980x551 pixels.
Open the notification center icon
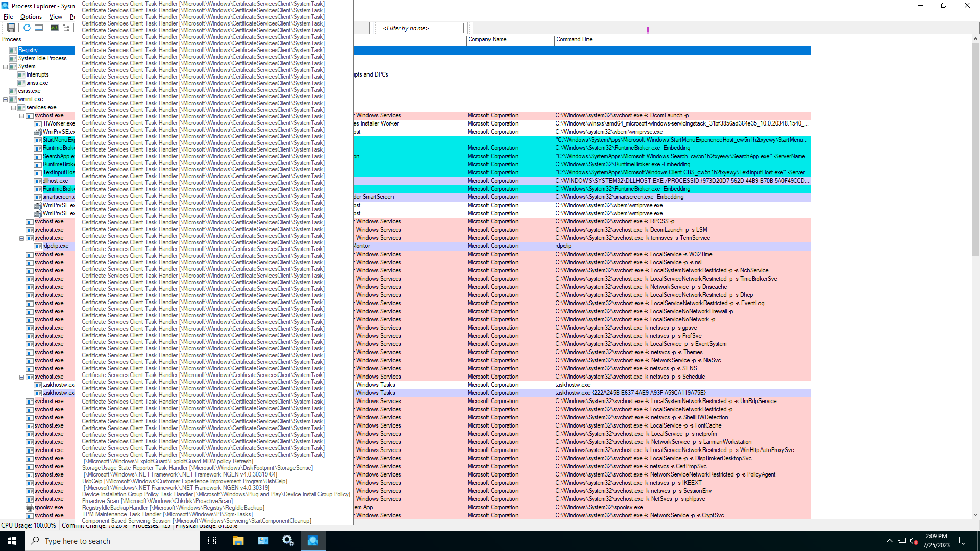[x=963, y=541]
